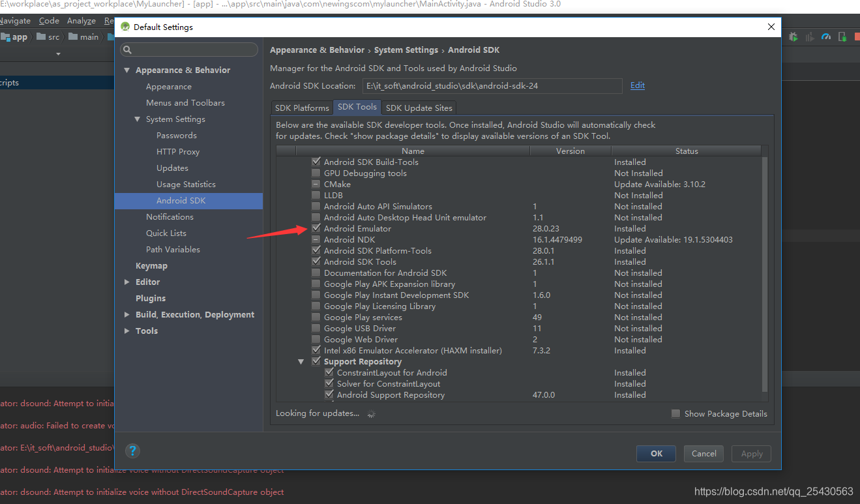The width and height of the screenshot is (860, 504).
Task: Click the blue help question mark icon
Action: tap(132, 451)
